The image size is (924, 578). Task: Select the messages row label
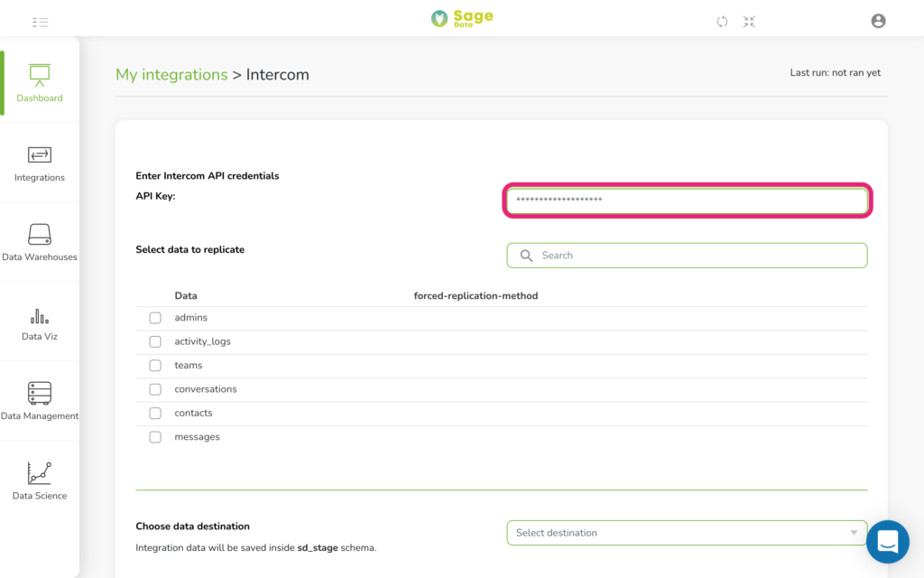coord(197,437)
